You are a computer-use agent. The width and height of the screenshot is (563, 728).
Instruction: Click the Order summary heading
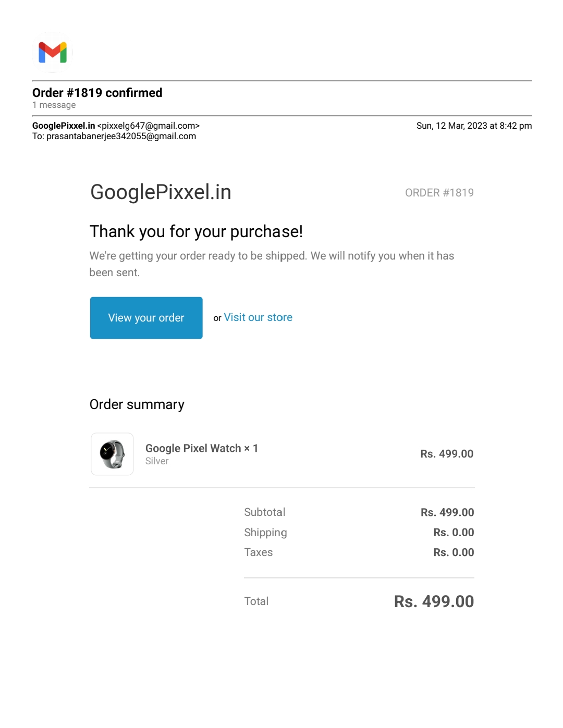click(137, 404)
